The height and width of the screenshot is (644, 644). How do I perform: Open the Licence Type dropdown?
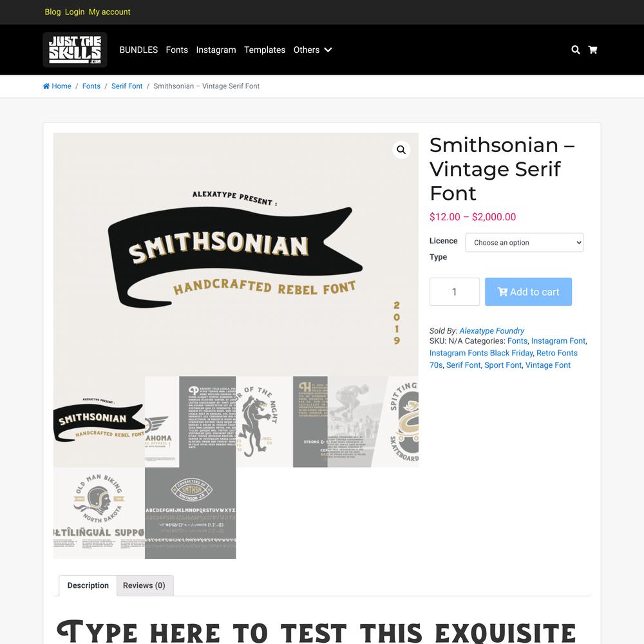point(524,242)
